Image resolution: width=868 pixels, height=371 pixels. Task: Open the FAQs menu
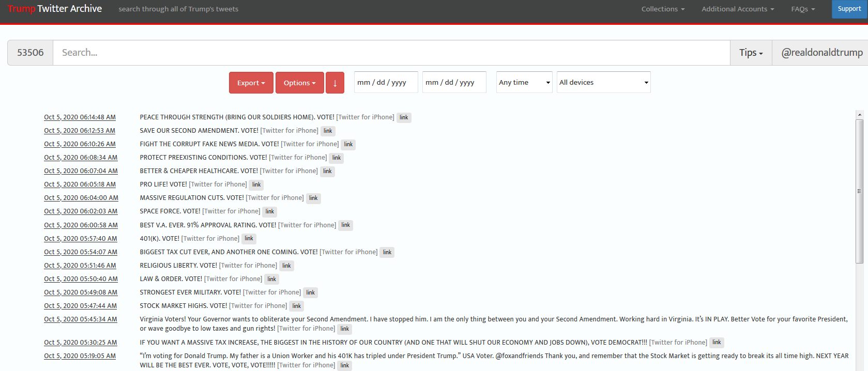point(803,9)
